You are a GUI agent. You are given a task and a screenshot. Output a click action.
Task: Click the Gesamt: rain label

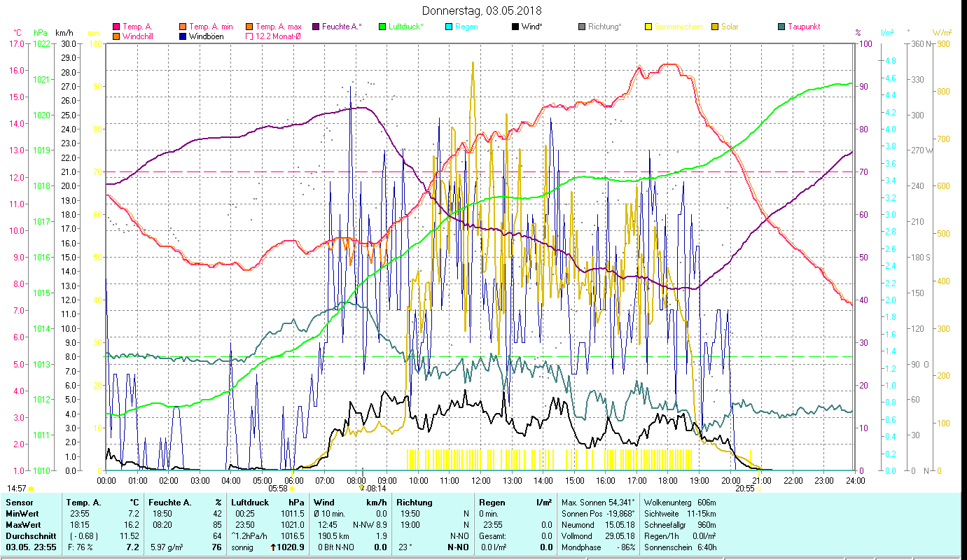494,536
